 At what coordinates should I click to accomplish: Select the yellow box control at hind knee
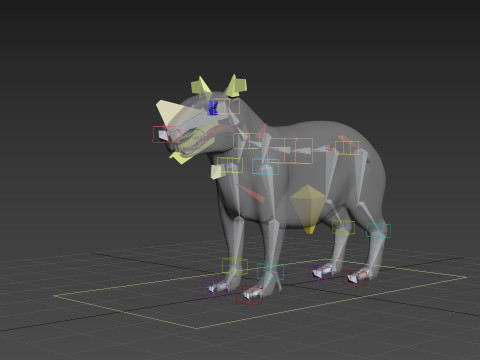tap(343, 227)
